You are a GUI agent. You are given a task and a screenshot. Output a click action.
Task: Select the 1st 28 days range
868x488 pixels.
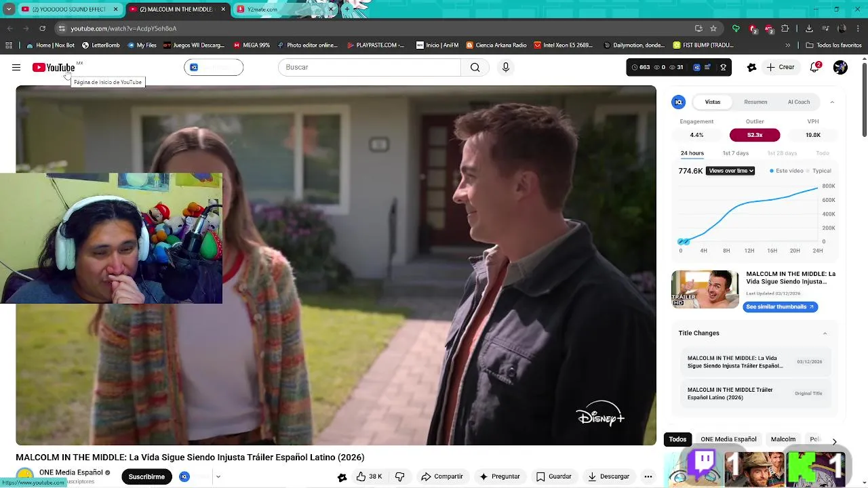pyautogui.click(x=782, y=153)
